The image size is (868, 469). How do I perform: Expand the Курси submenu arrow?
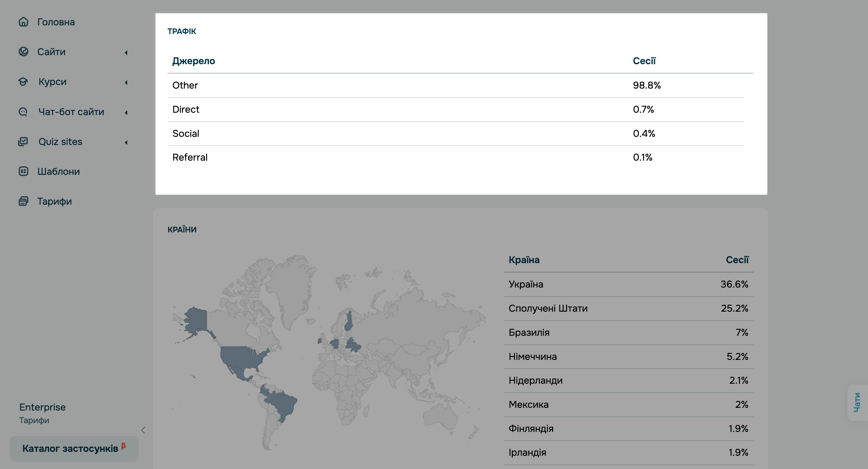[x=126, y=83]
